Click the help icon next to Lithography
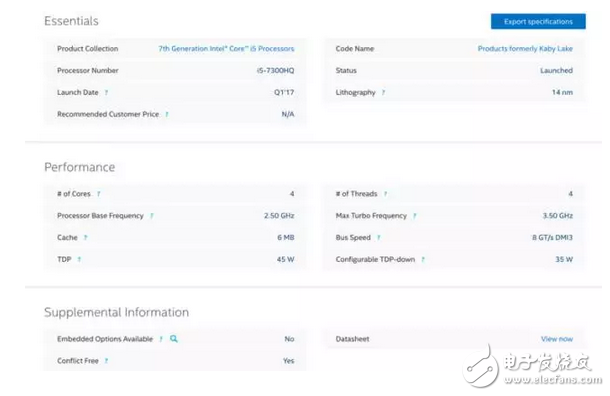610x396 pixels. pyautogui.click(x=383, y=93)
